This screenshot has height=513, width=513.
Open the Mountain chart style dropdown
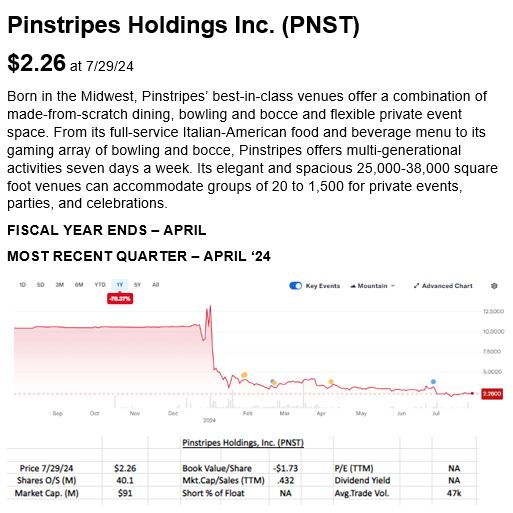pos(373,286)
